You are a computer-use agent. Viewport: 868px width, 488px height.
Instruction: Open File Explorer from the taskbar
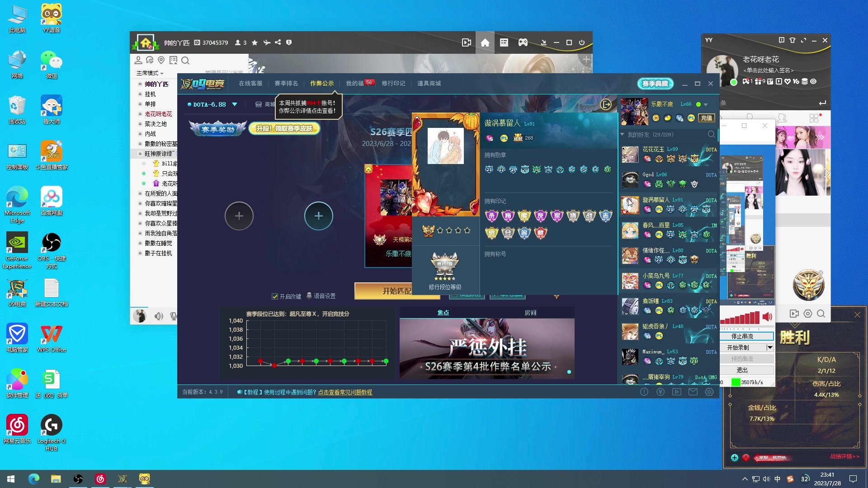(56, 479)
